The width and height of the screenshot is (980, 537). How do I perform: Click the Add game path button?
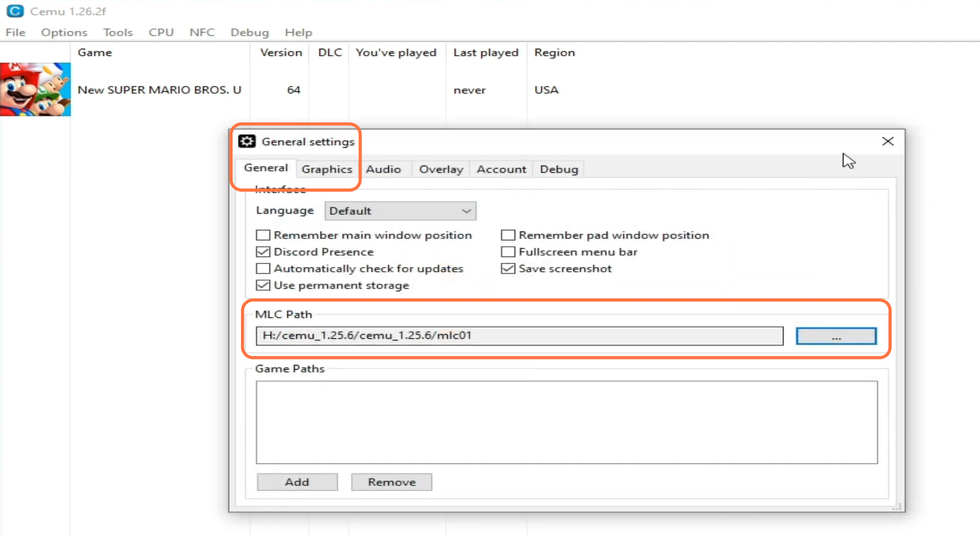pos(297,482)
